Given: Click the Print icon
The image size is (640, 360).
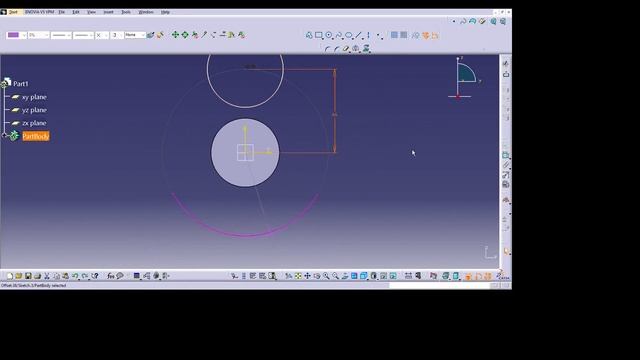Looking at the screenshot, I should (38, 276).
